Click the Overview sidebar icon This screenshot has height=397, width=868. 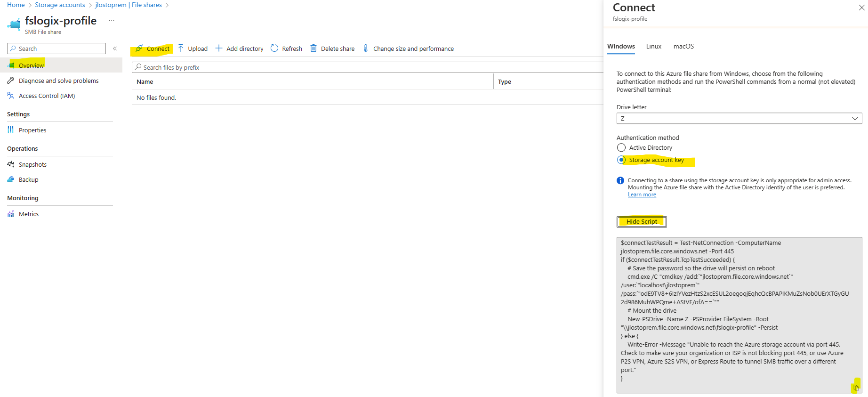tap(11, 65)
